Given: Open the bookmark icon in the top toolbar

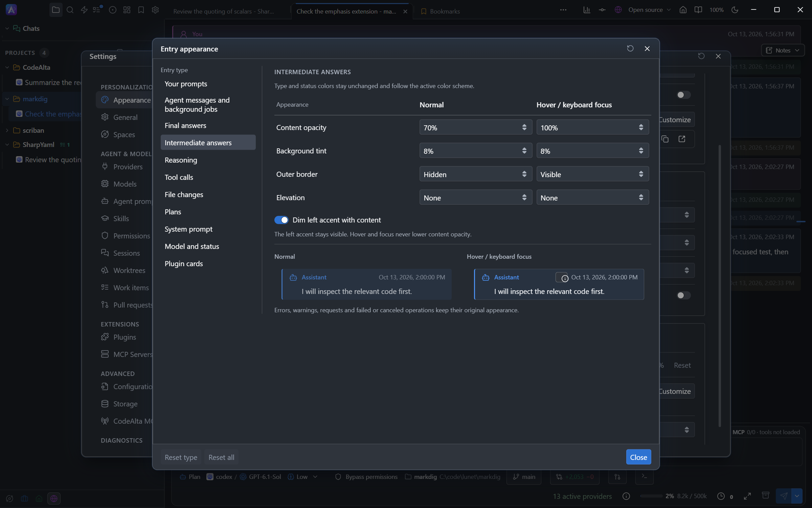Looking at the screenshot, I should [x=141, y=10].
